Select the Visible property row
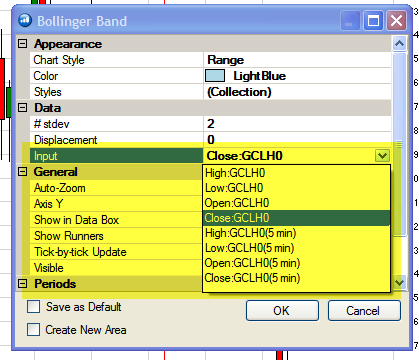The height and width of the screenshot is (360, 419). [x=116, y=268]
